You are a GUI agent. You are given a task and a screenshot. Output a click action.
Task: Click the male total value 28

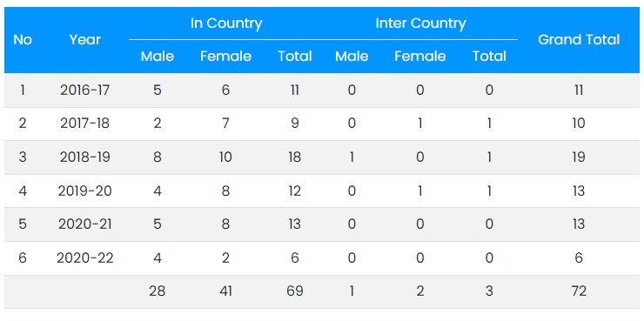[x=158, y=291]
